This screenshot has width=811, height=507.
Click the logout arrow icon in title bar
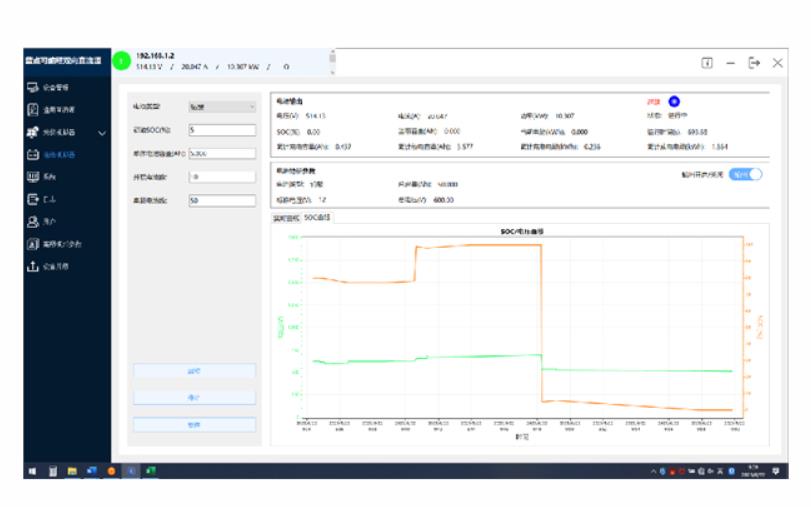click(754, 62)
